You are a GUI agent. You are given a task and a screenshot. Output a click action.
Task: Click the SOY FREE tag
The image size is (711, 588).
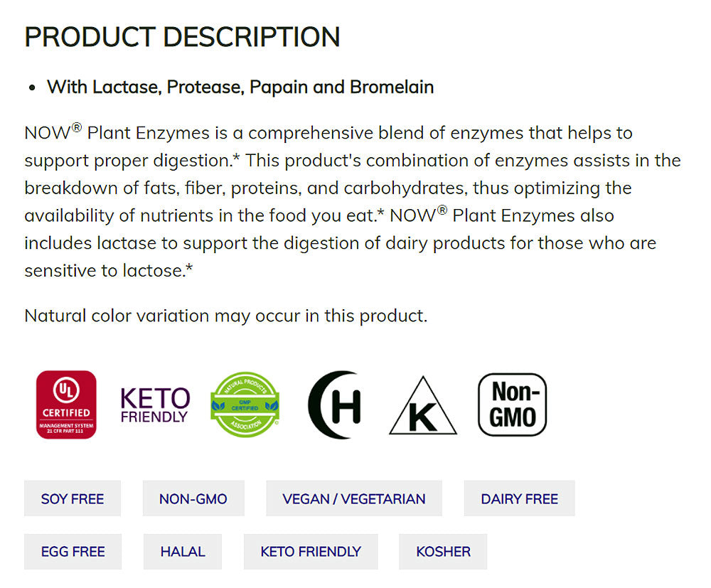coord(73,498)
